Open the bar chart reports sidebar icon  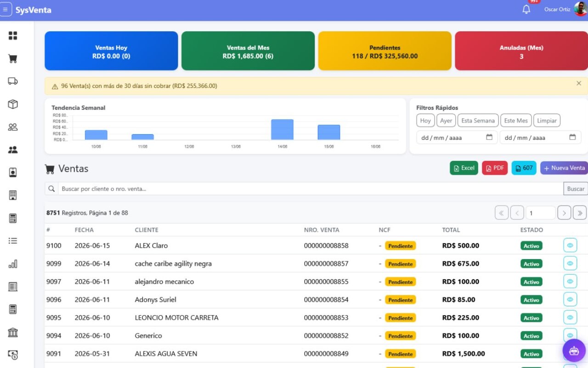coord(13,264)
